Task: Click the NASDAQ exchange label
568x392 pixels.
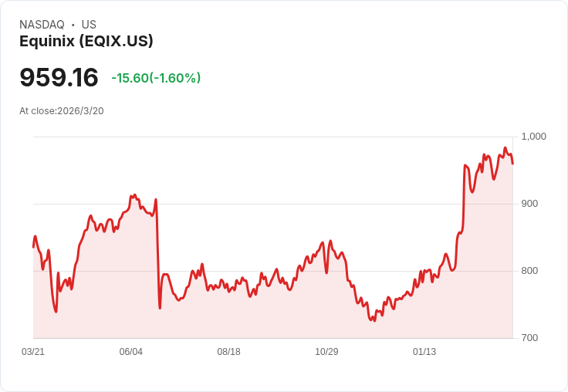Action: pos(42,25)
